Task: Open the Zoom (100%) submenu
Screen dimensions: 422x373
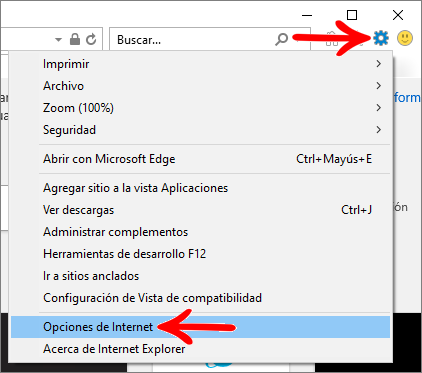Action: pos(200,108)
